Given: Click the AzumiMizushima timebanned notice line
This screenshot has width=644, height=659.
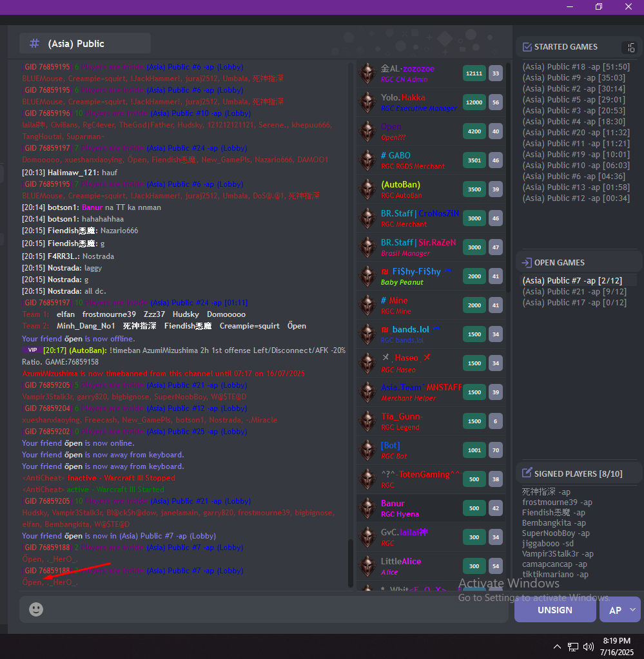Looking at the screenshot, I should pyautogui.click(x=163, y=374).
